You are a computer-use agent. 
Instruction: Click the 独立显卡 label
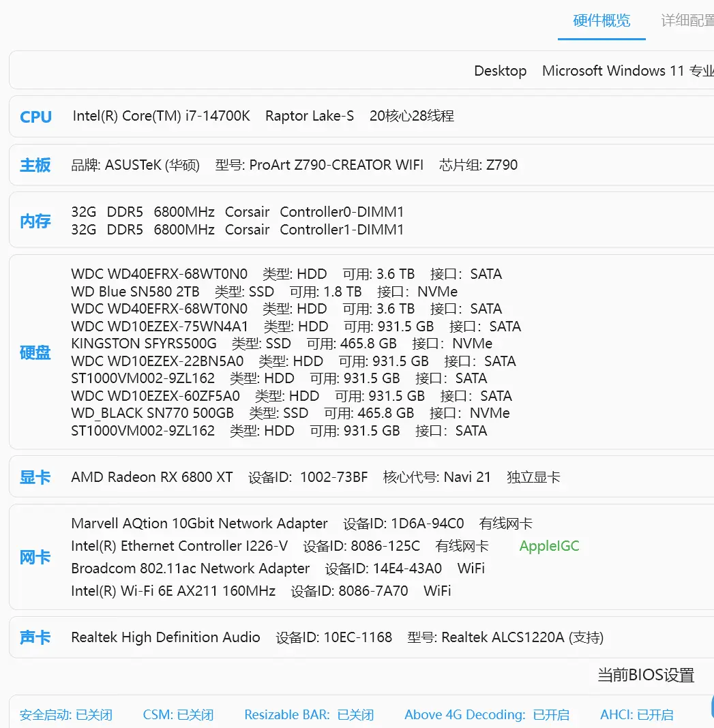533,477
